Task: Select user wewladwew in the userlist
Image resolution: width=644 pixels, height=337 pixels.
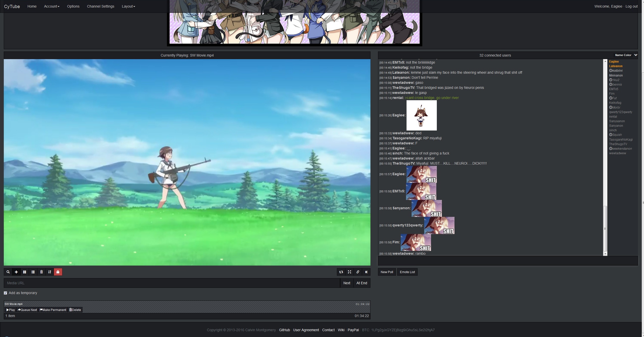Action: [x=617, y=153]
